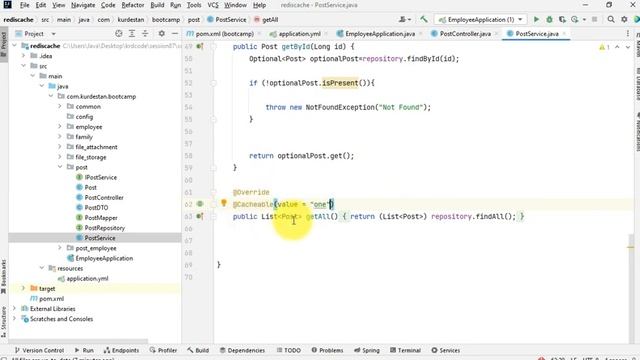Switch to PostController.java tab
The width and height of the screenshot is (640, 360).
[x=465, y=34]
